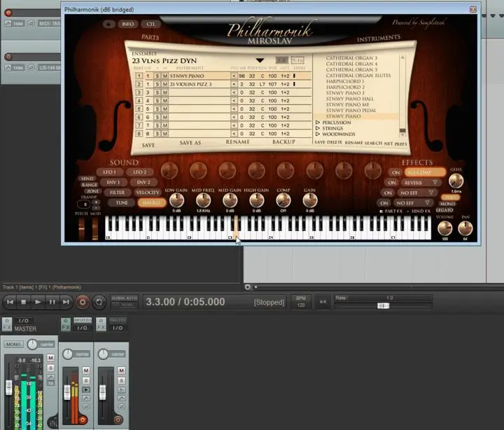Click the Pause transport button

(52, 302)
